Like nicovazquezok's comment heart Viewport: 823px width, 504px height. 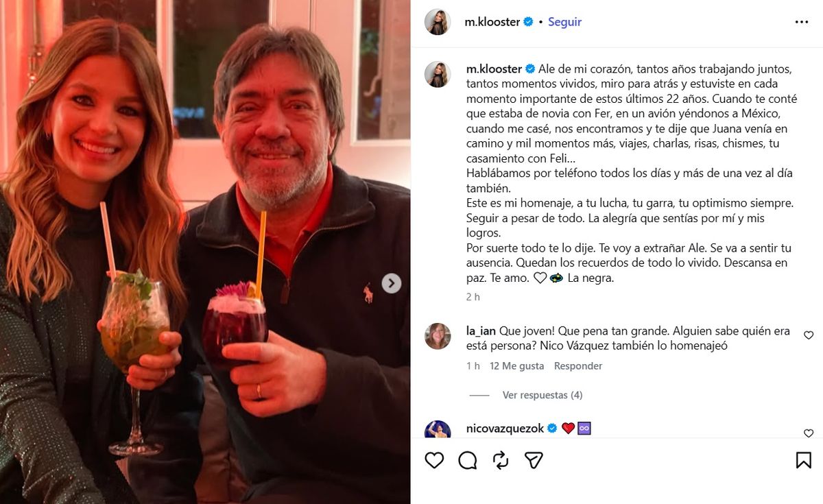[809, 433]
